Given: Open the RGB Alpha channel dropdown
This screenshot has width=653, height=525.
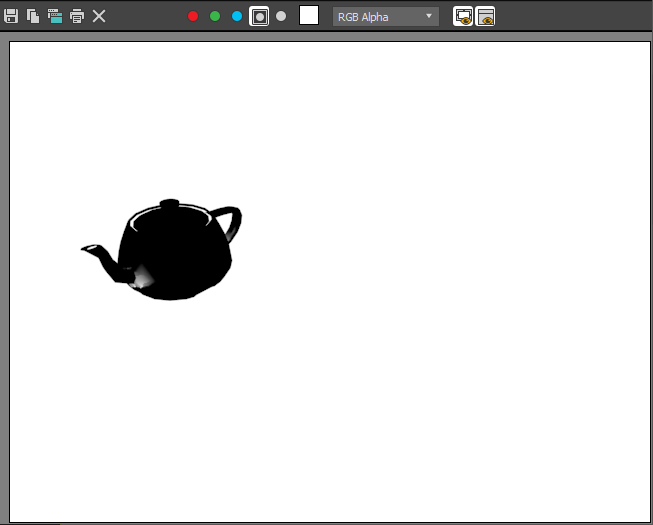Looking at the screenshot, I should click(x=386, y=17).
